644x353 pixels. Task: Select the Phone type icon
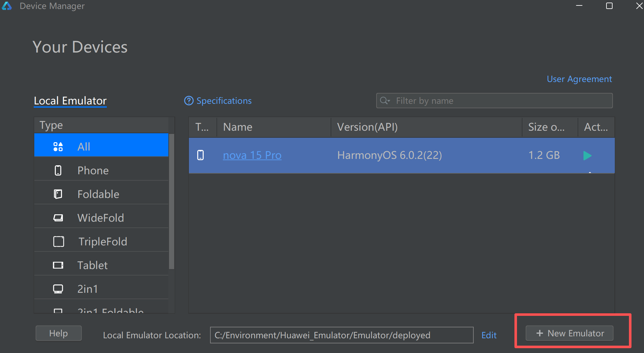(x=58, y=170)
